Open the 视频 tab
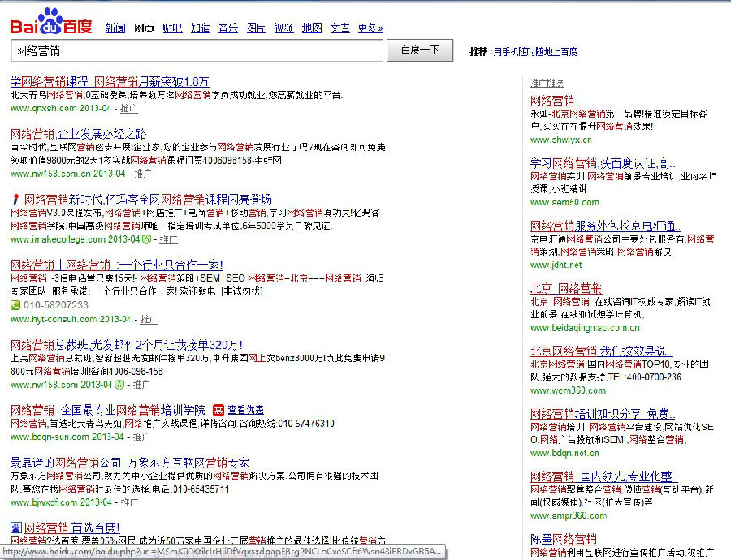The image size is (731, 560). click(x=284, y=28)
